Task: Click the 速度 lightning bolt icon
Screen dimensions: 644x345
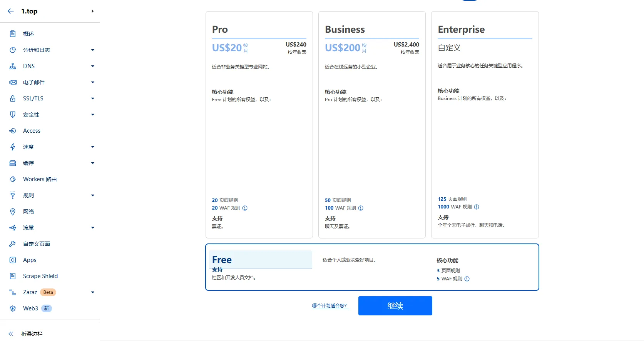Action: coord(13,147)
